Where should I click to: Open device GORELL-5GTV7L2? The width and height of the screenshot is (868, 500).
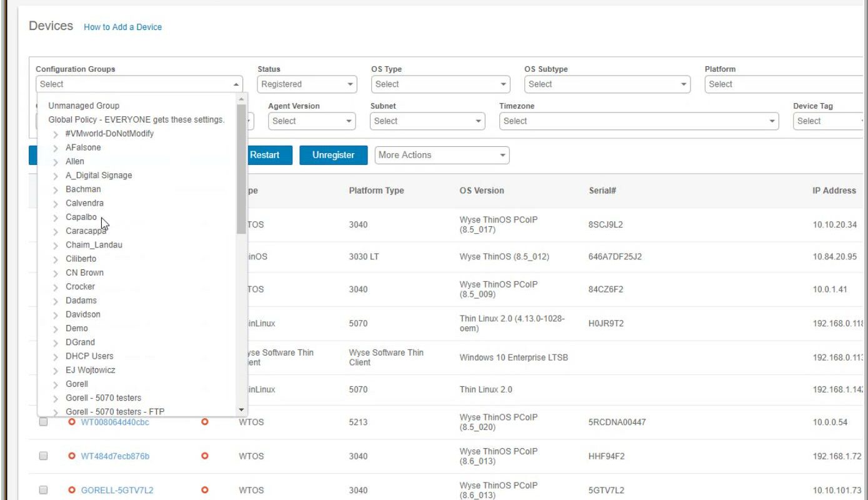(117, 491)
